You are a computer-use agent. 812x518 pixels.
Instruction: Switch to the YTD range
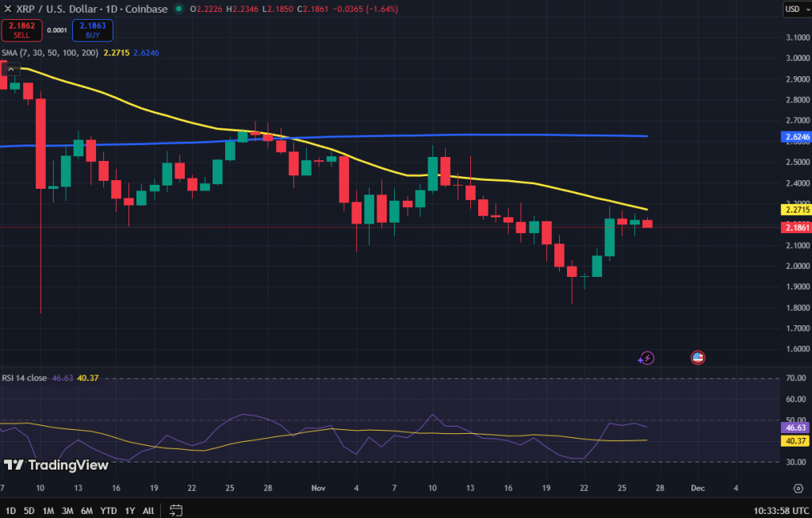coord(108,511)
